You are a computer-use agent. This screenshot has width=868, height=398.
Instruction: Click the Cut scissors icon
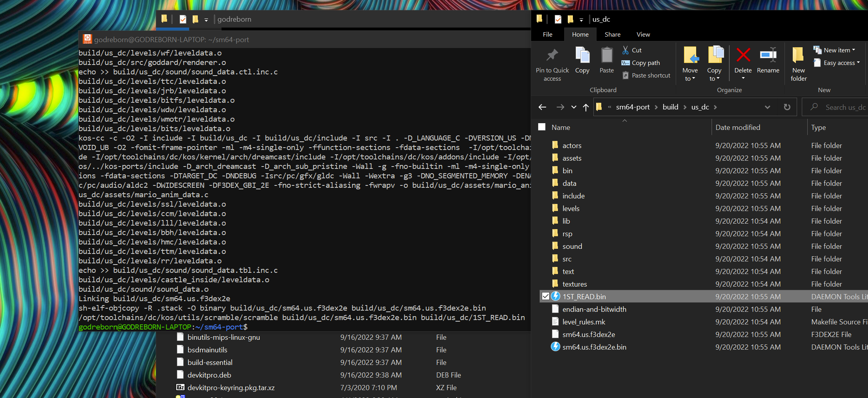tap(625, 50)
